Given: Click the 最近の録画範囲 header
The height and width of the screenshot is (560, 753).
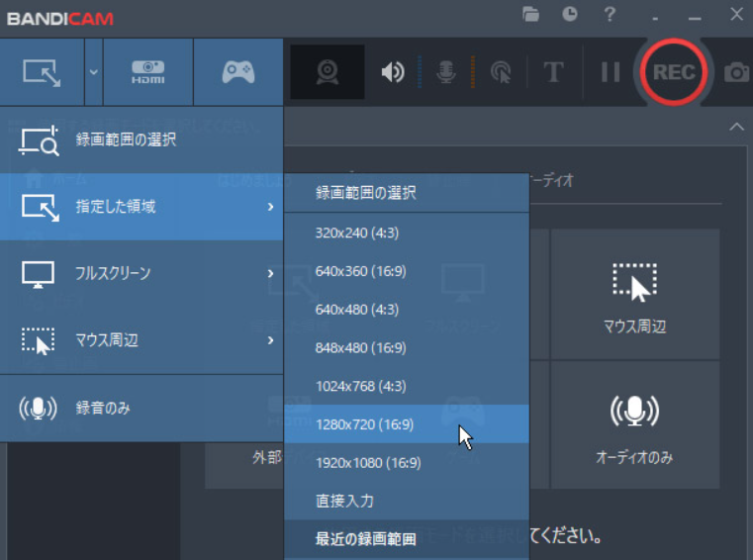Looking at the screenshot, I should tap(407, 539).
